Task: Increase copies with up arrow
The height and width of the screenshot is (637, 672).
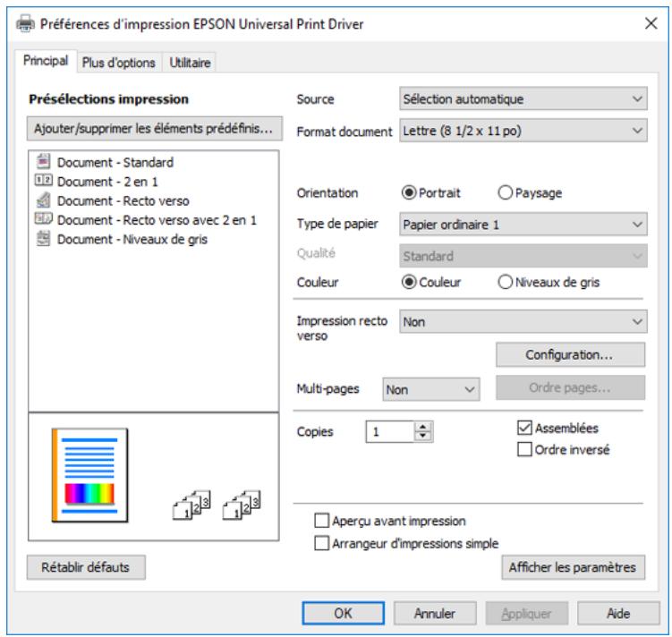Action: click(423, 426)
